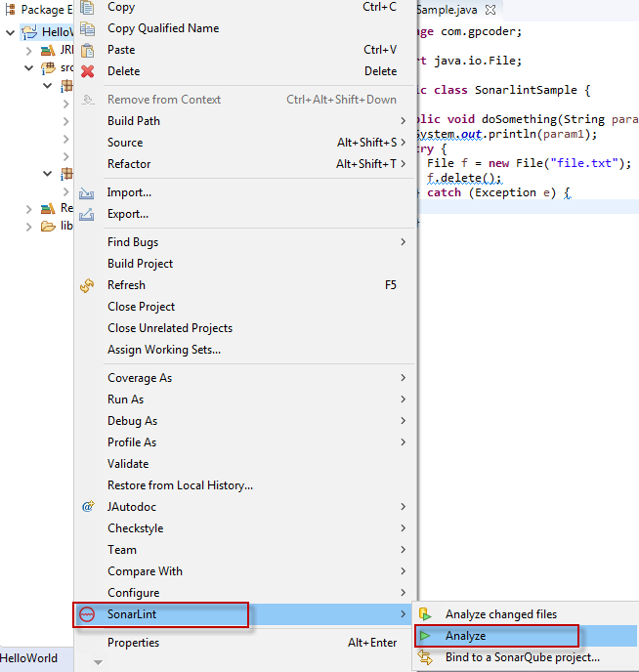Click the Import icon in menu
This screenshot has width=639, height=672.
pyautogui.click(x=88, y=192)
